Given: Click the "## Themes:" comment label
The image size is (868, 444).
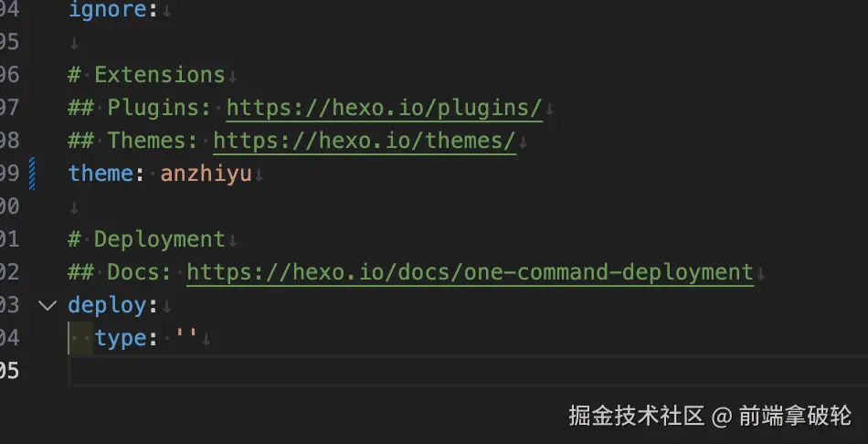Looking at the screenshot, I should 133,141.
